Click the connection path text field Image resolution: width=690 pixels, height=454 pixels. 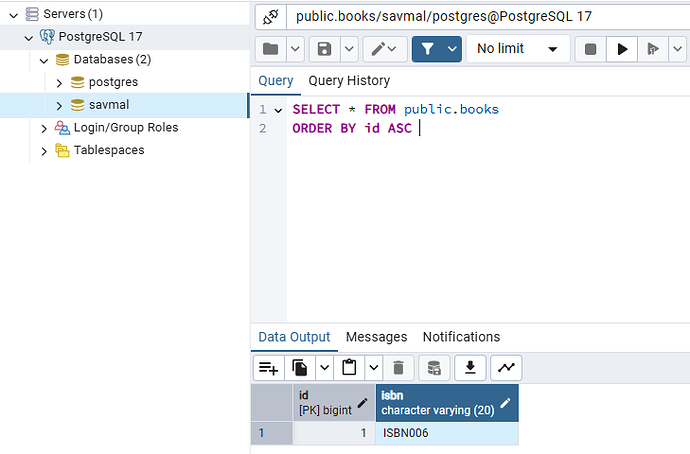pos(488,17)
